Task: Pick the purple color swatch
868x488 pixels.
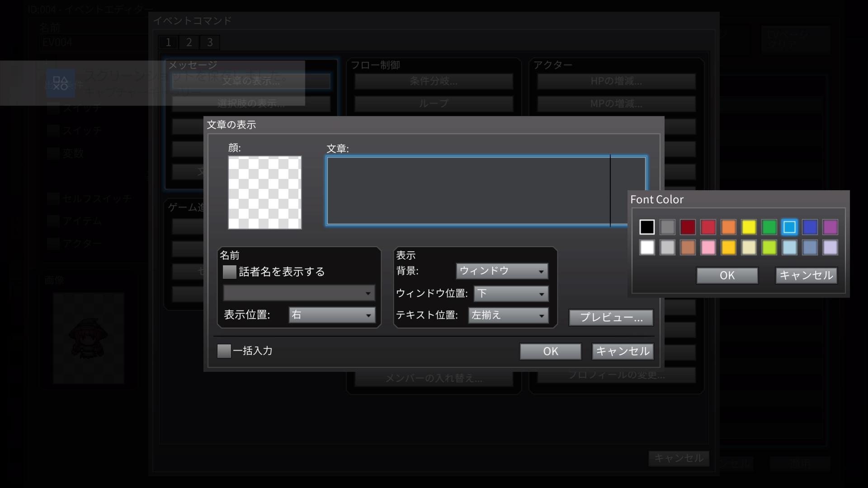Action: pos(830,227)
